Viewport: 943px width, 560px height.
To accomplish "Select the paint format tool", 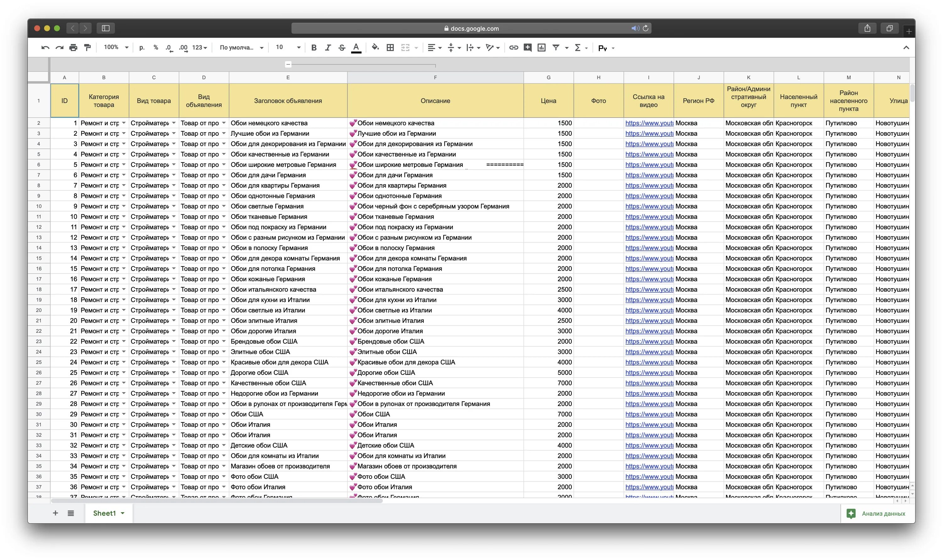I will tap(87, 47).
